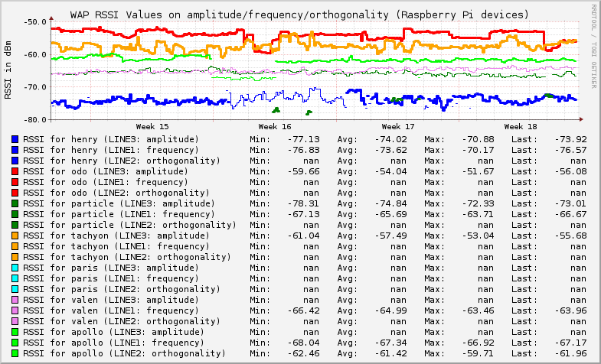Click the 'Week 17' x-axis label
601x364 pixels.
tap(398, 127)
